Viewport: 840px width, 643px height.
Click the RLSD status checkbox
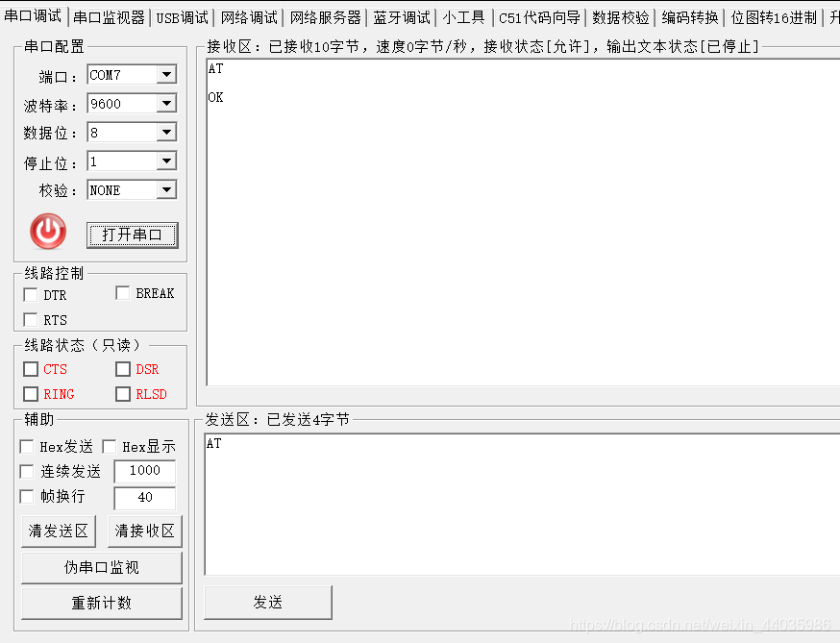coord(123,394)
